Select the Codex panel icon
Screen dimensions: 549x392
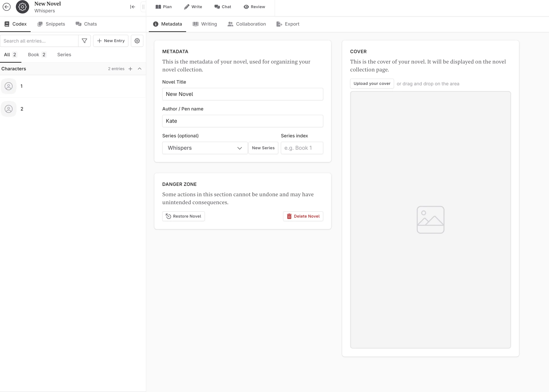tap(7, 24)
